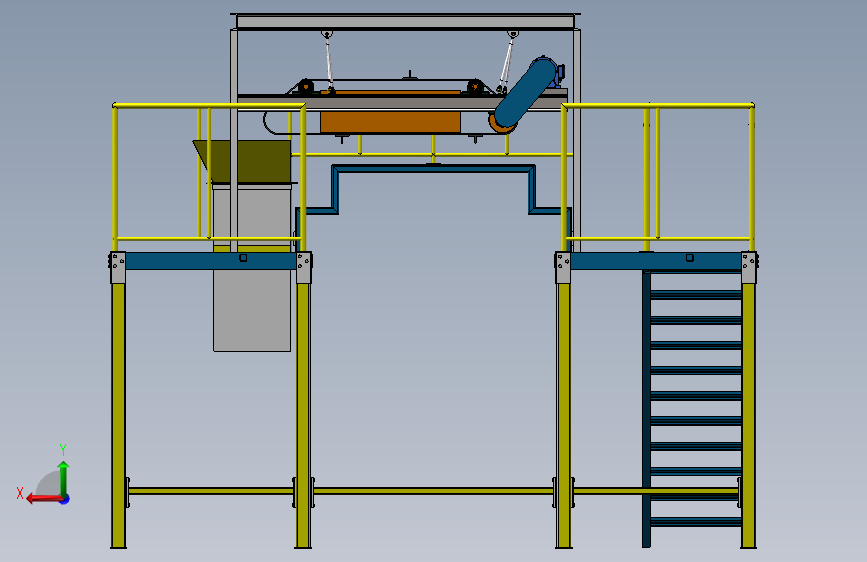The width and height of the screenshot is (867, 562).
Task: Click the green Y axis arrow of the triad
Action: 64,478
